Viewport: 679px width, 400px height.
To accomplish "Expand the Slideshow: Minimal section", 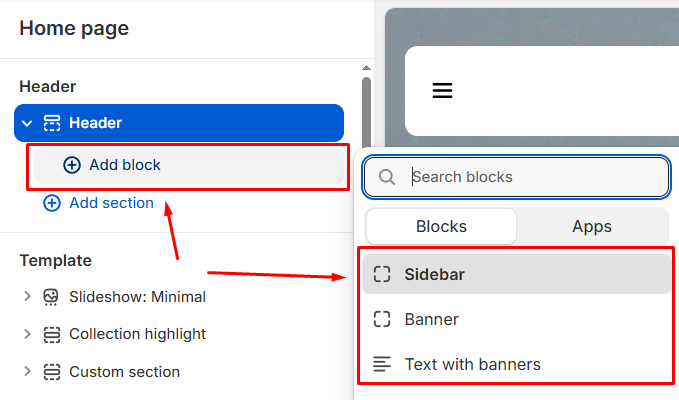I will click(x=28, y=297).
